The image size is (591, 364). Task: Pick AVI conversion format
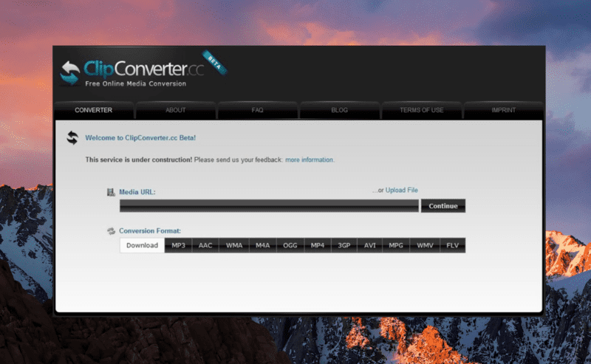(370, 245)
